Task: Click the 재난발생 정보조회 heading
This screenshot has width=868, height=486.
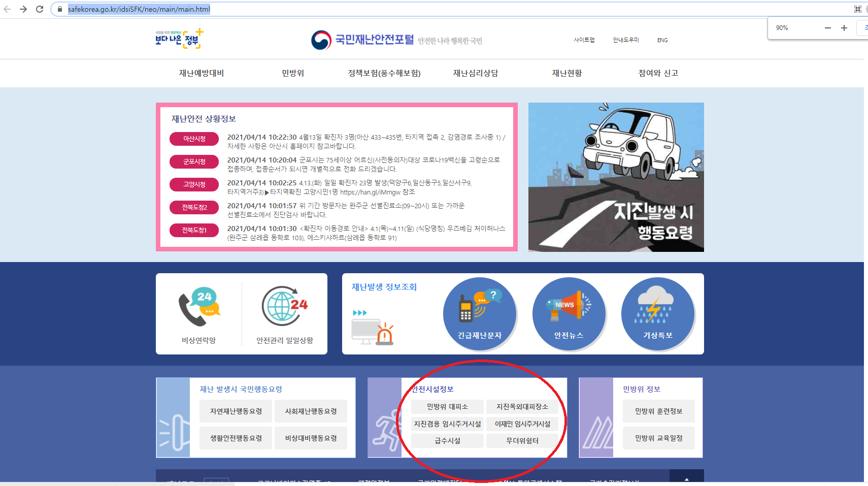Action: pos(384,287)
